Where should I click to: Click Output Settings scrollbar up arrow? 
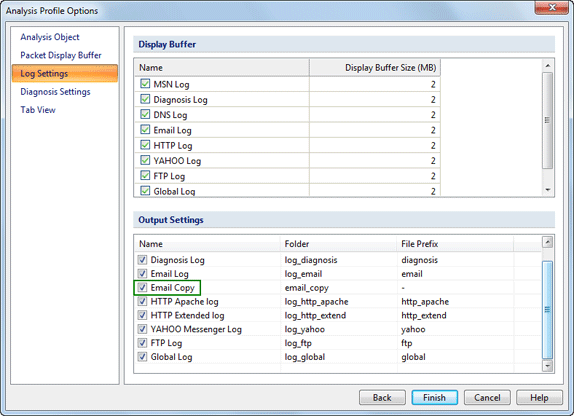548,242
